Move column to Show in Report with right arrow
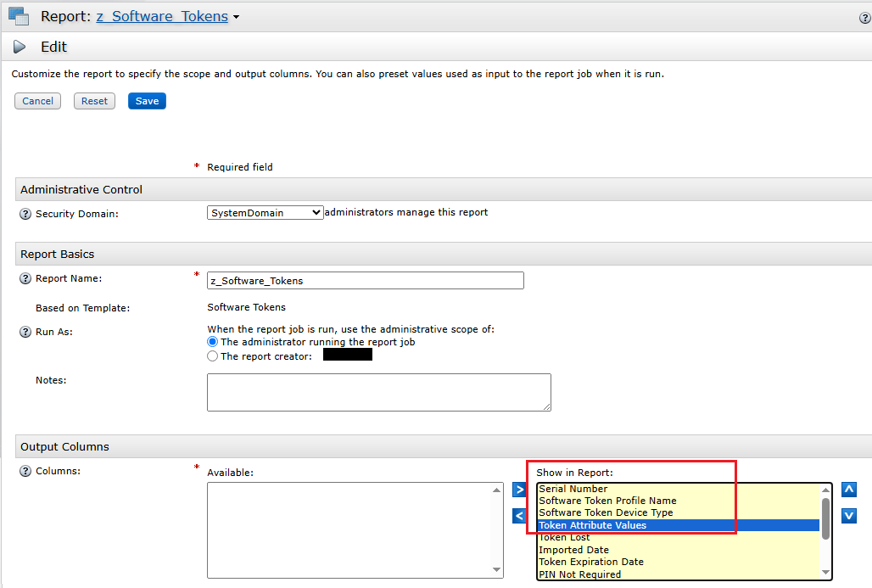The image size is (872, 588). [519, 490]
